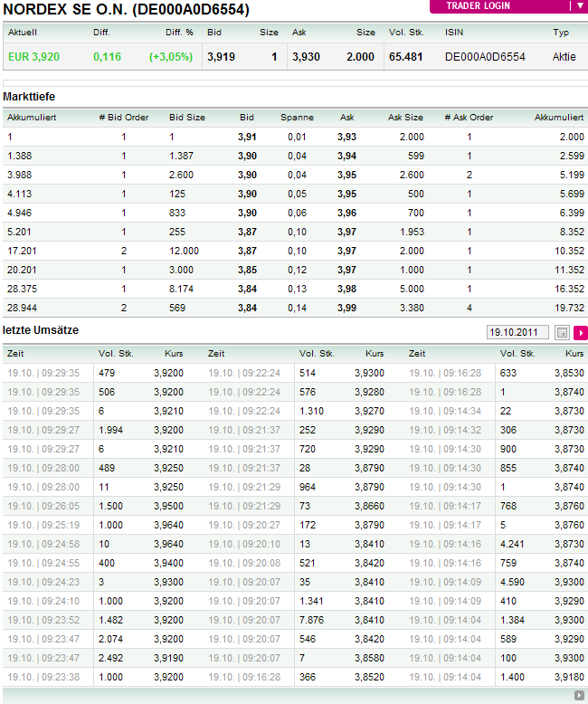Click the Spanne column header

pos(297,118)
